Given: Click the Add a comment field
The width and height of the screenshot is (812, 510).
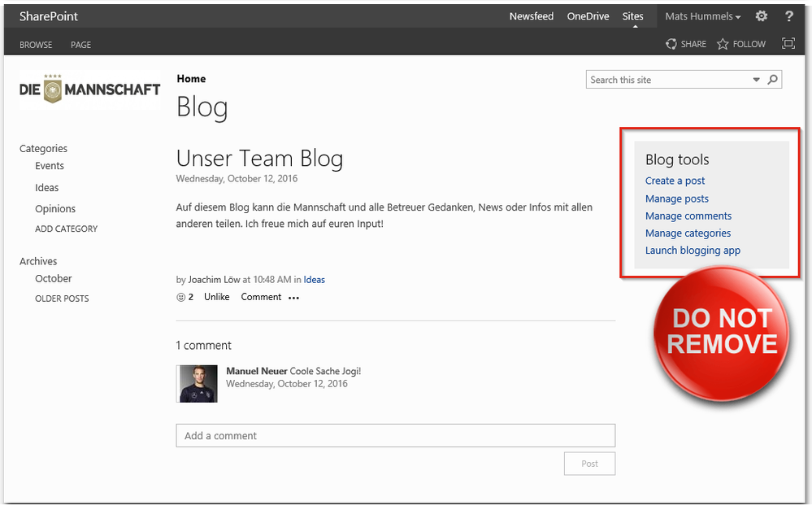Looking at the screenshot, I should [x=396, y=436].
